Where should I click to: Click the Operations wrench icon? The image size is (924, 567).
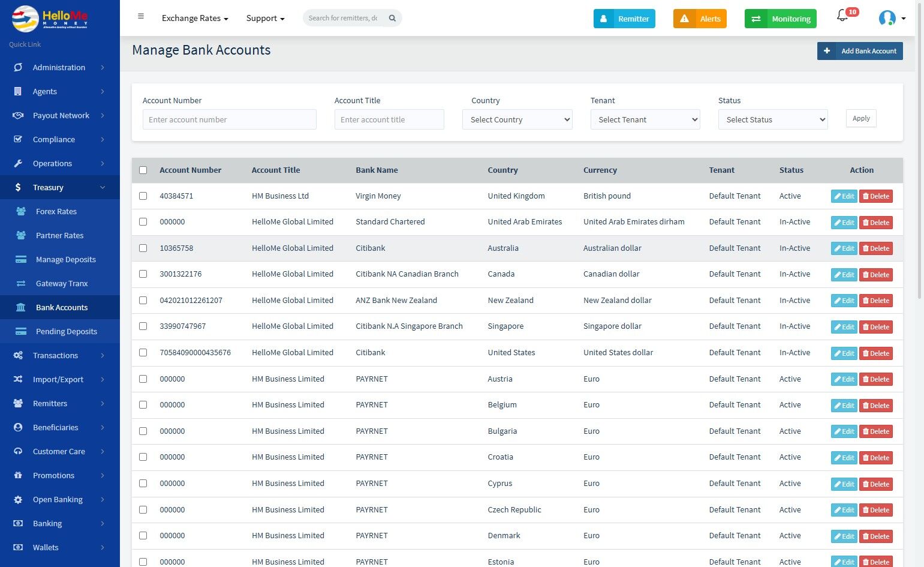[18, 163]
